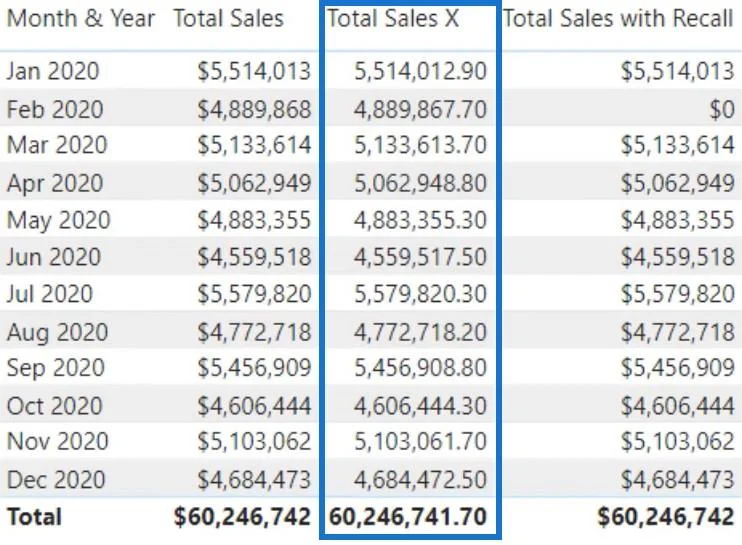Sort by the Total Sales column header
The image size is (742, 545).
click(229, 19)
